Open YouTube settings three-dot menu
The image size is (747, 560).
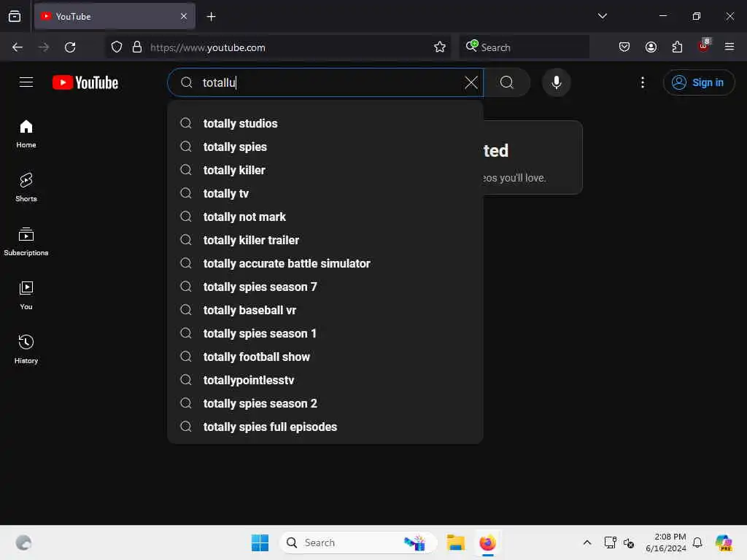click(x=643, y=82)
